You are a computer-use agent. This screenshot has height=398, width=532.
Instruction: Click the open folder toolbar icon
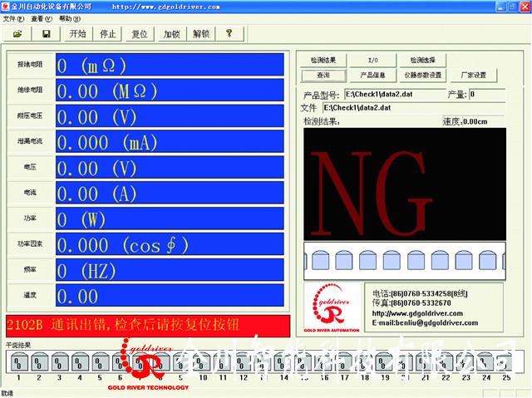(x=17, y=34)
